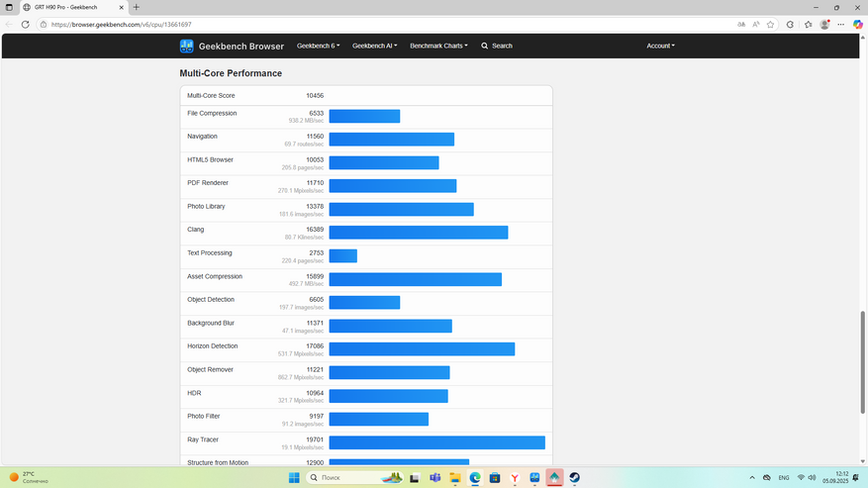Switch to Microsoft Edge on taskbar
Viewport: 868px width, 488px height.
[475, 477]
